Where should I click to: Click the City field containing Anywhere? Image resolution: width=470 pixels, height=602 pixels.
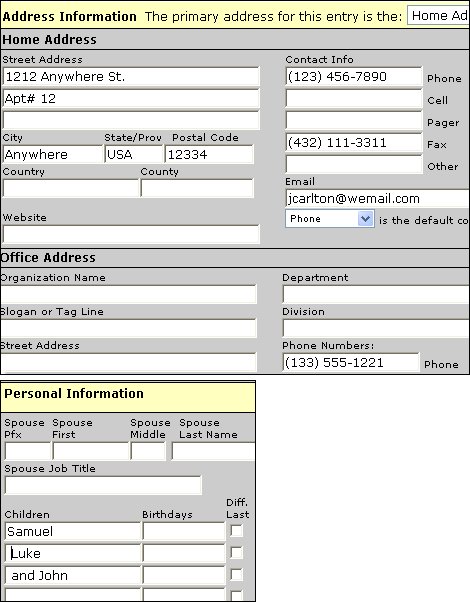53,154
